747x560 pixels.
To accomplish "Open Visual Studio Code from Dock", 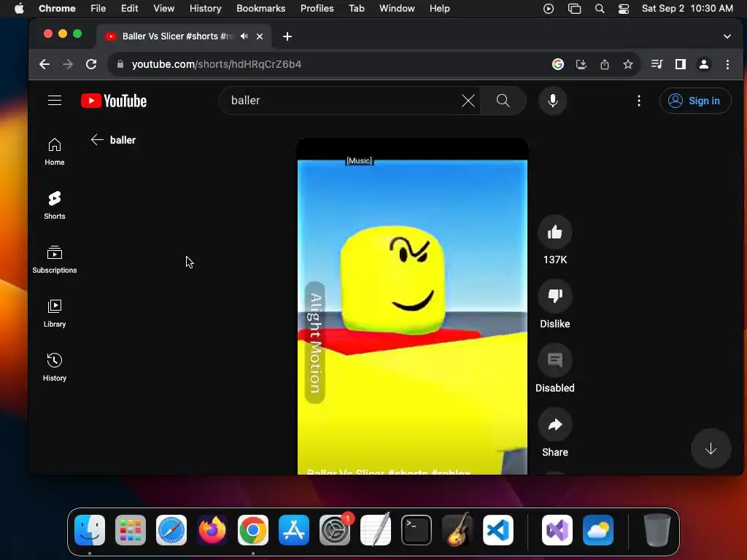I will (498, 530).
